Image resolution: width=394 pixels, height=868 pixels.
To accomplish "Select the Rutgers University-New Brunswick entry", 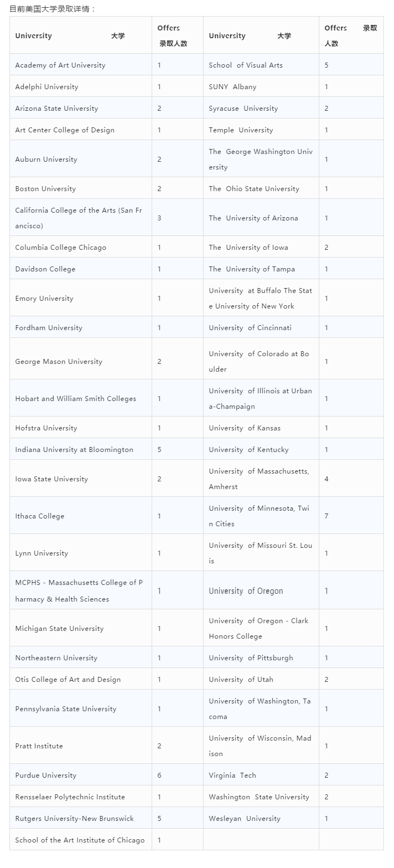I will click(81, 818).
